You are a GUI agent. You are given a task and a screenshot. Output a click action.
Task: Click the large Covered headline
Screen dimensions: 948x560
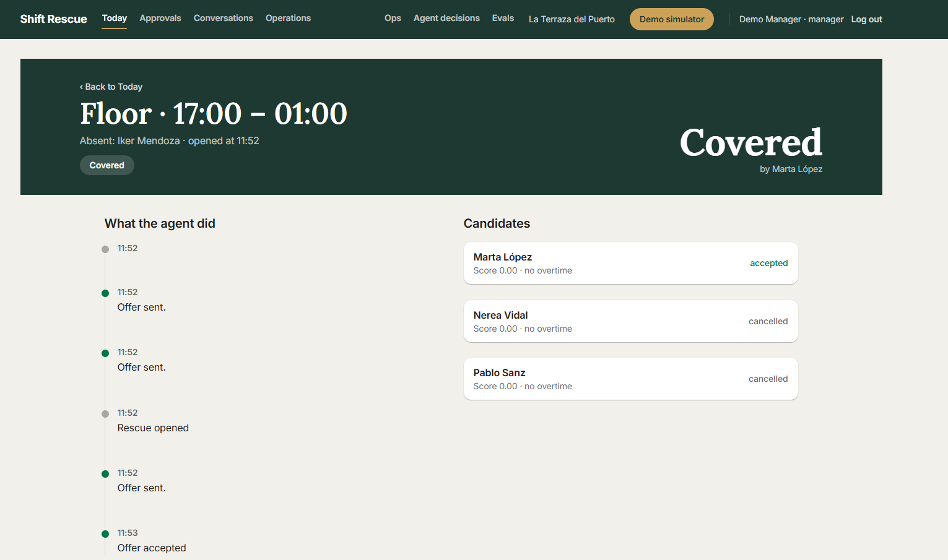pos(751,142)
